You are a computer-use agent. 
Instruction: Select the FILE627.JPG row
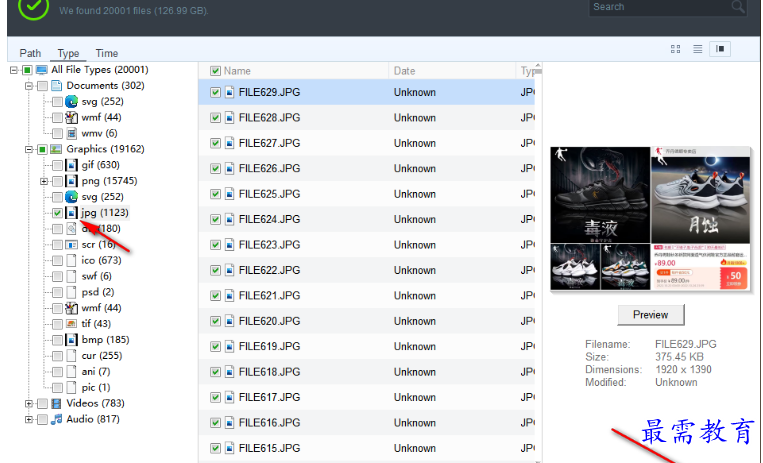tap(366, 143)
